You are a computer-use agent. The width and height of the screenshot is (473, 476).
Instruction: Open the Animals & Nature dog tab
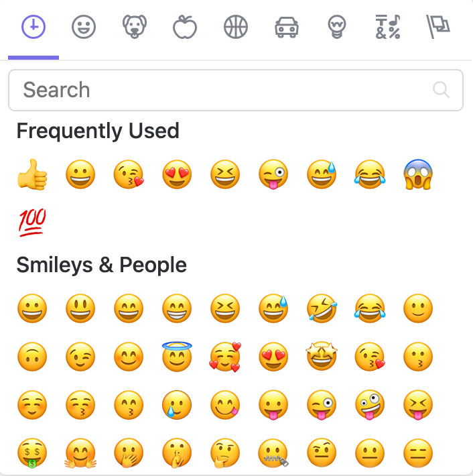point(135,27)
